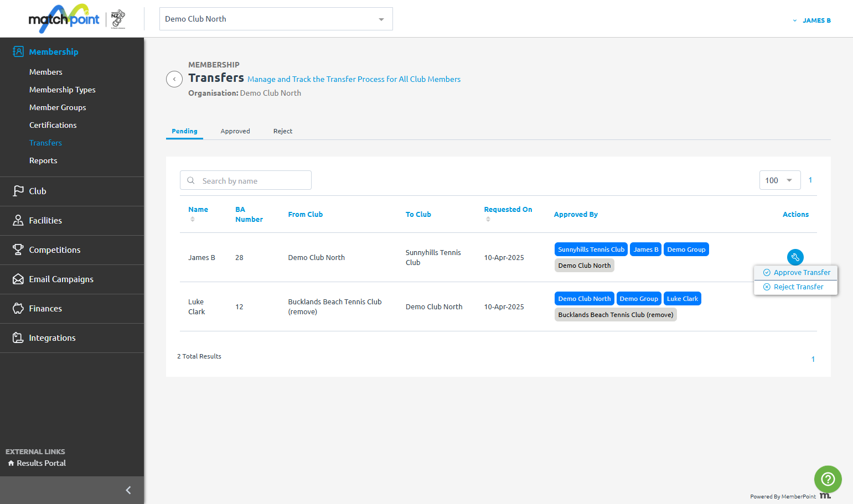Click the Competitions trophy icon
Image resolution: width=853 pixels, height=504 pixels.
coord(18,250)
